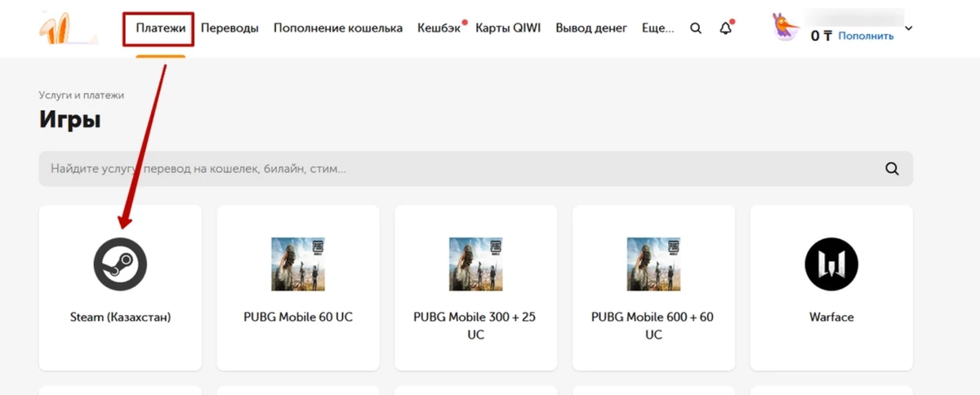Select the Warface label
This screenshot has width=980, height=395.
(831, 317)
